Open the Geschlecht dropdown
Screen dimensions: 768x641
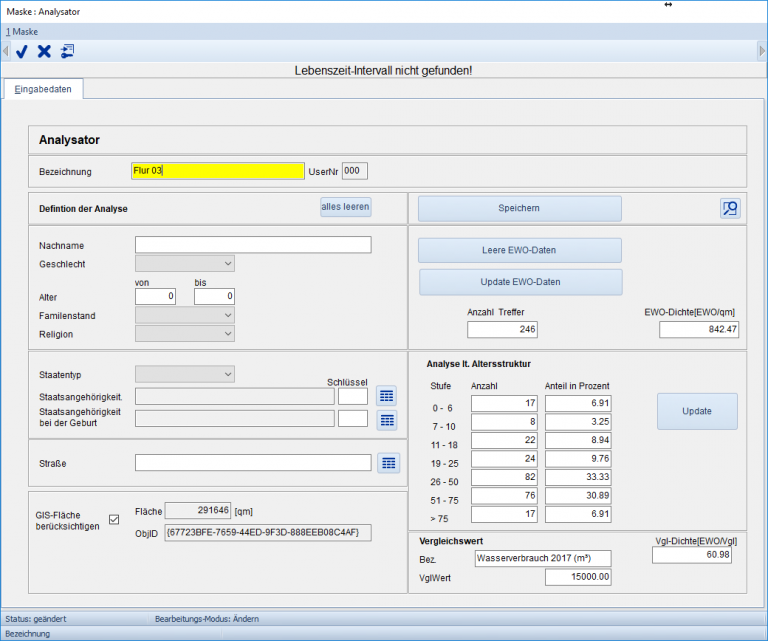click(185, 263)
